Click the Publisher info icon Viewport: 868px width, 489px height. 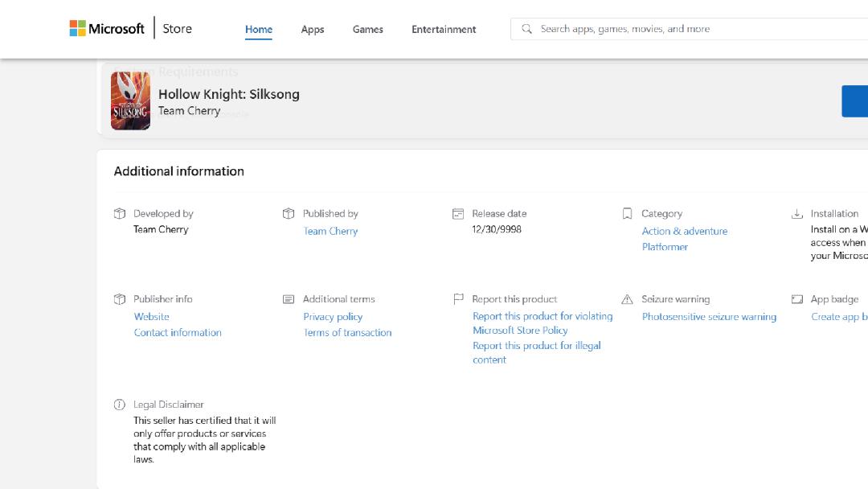point(120,299)
